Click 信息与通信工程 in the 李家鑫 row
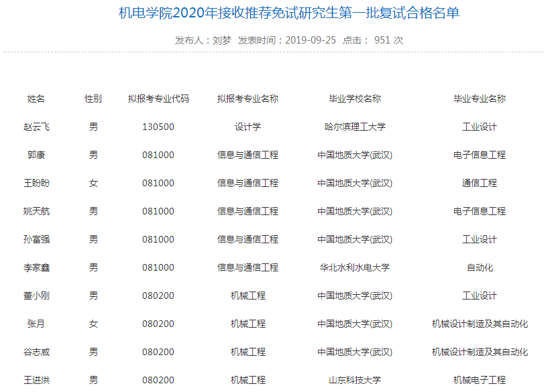The width and height of the screenshot is (544, 392). tap(248, 267)
